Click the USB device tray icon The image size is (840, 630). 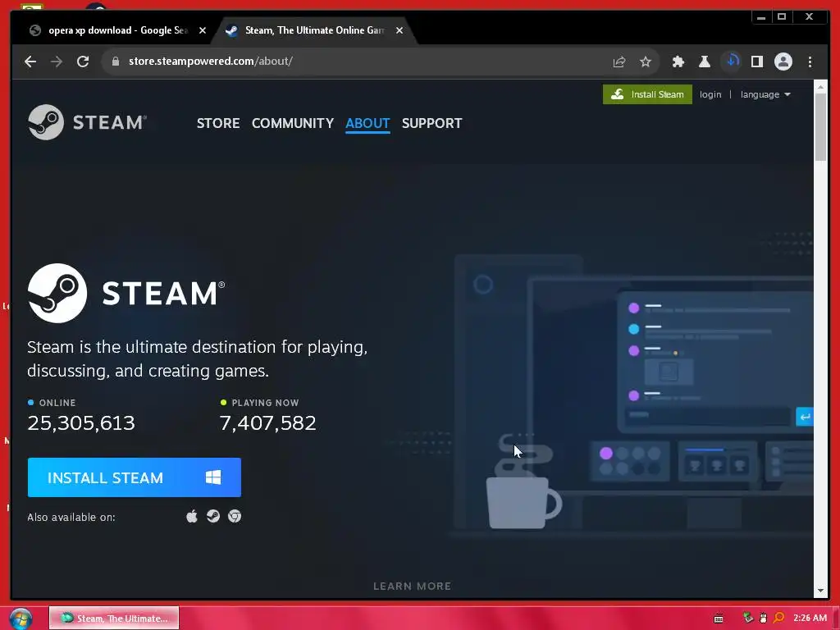click(764, 618)
